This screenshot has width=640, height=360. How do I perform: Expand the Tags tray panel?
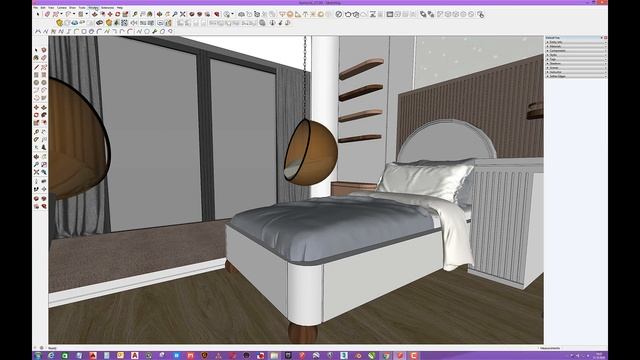tap(576, 59)
